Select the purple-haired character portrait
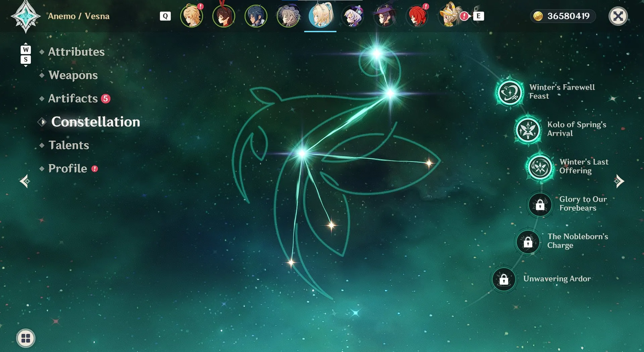Viewport: 644px width, 352px height. coord(353,16)
